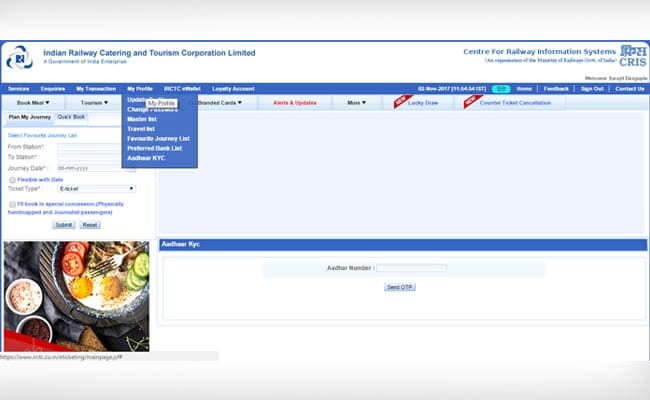The width and height of the screenshot is (650, 400).
Task: Click Select Favourite Journey List link
Action: tap(42, 136)
